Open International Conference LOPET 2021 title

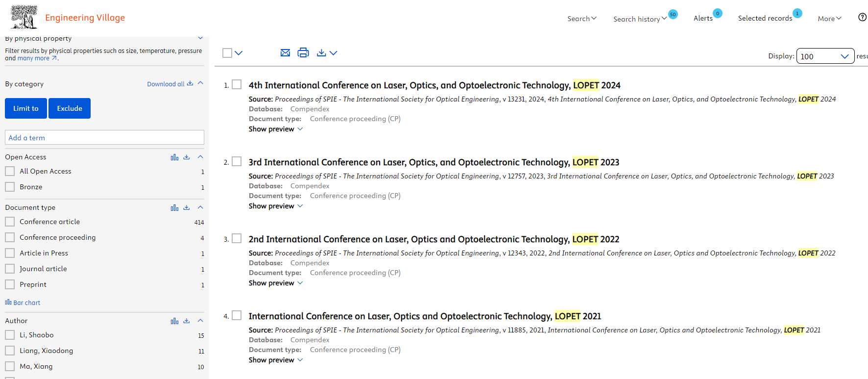pos(425,316)
